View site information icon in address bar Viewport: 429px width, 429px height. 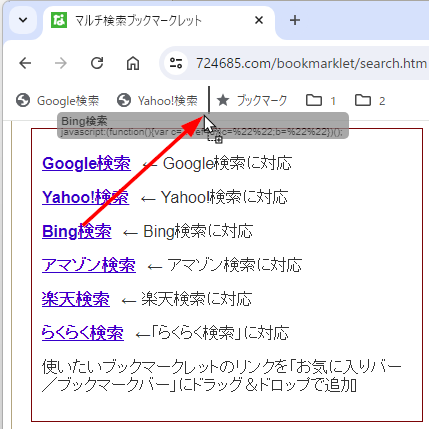coord(176,63)
